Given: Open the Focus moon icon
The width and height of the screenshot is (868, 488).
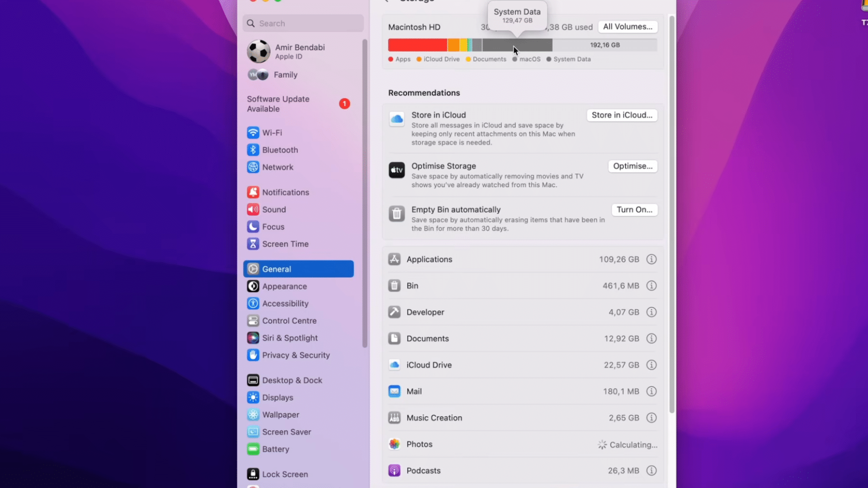Looking at the screenshot, I should [x=253, y=226].
